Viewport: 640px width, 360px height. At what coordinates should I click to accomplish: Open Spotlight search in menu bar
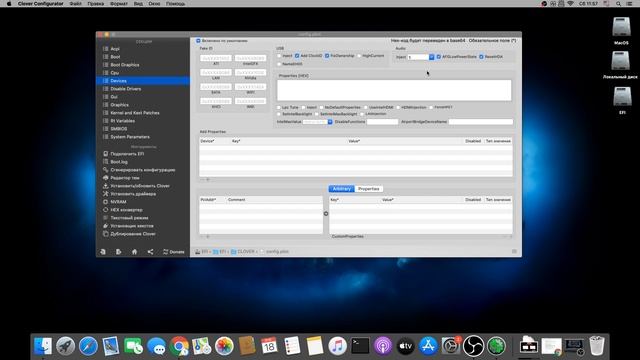tap(618, 4)
